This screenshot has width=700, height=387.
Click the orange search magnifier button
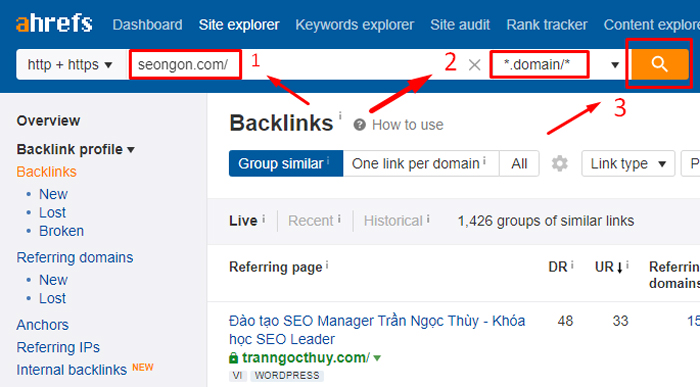click(659, 64)
